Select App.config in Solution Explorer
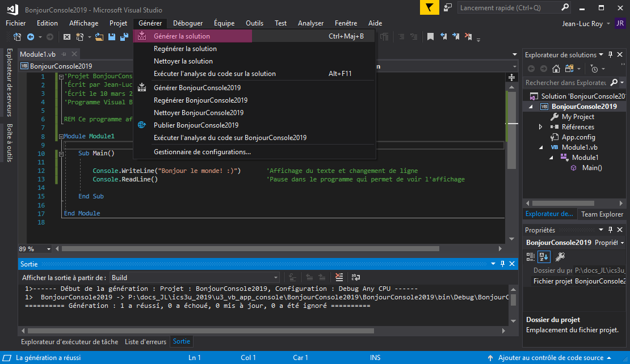Viewport: 630px width, 364px height. pyautogui.click(x=578, y=137)
